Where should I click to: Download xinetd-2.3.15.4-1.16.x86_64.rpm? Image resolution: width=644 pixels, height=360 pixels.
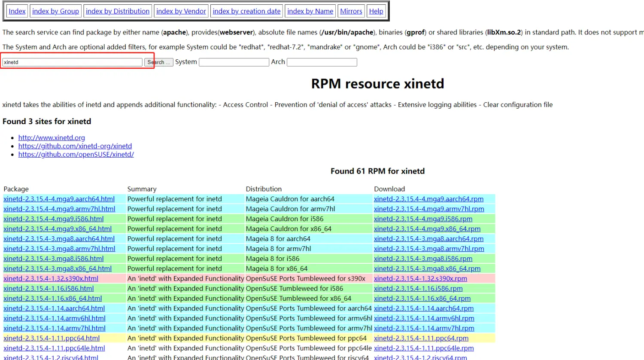tap(422, 298)
